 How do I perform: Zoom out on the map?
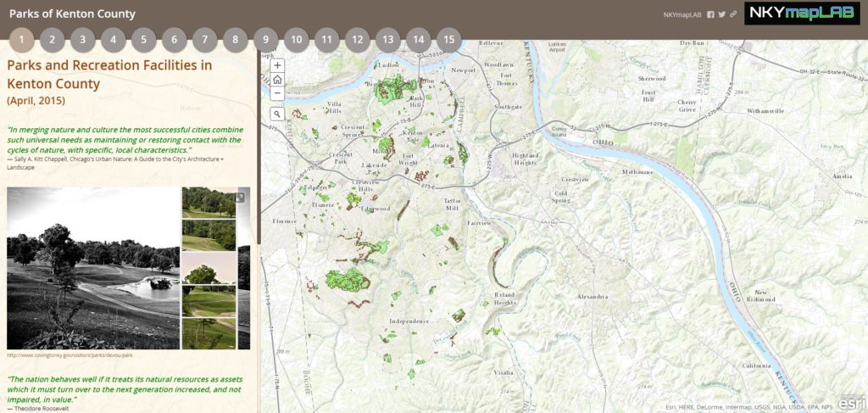277,93
